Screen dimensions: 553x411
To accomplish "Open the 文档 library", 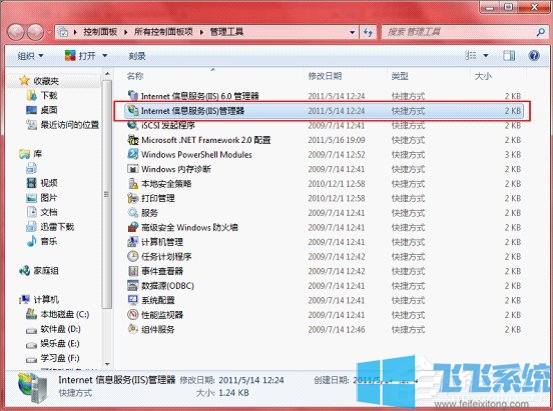I will 49,212.
